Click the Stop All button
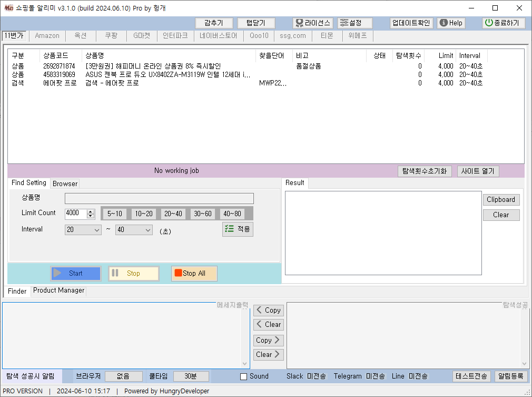The width and height of the screenshot is (532, 397). click(194, 274)
